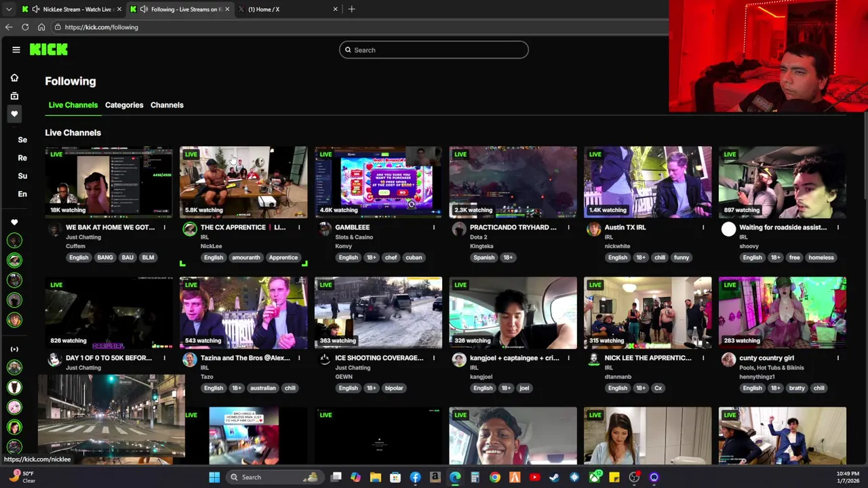Open NickLee channel avatar on stream card

[x=189, y=229]
